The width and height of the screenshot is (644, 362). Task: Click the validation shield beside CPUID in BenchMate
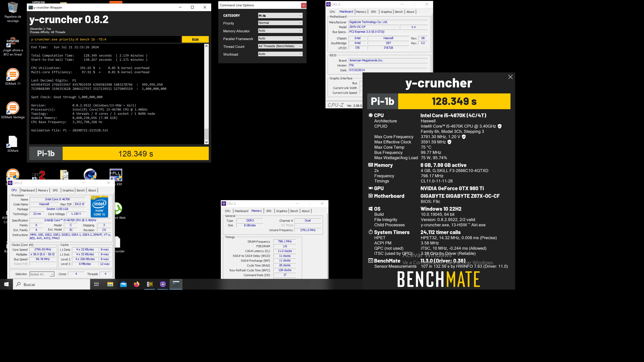[500, 126]
